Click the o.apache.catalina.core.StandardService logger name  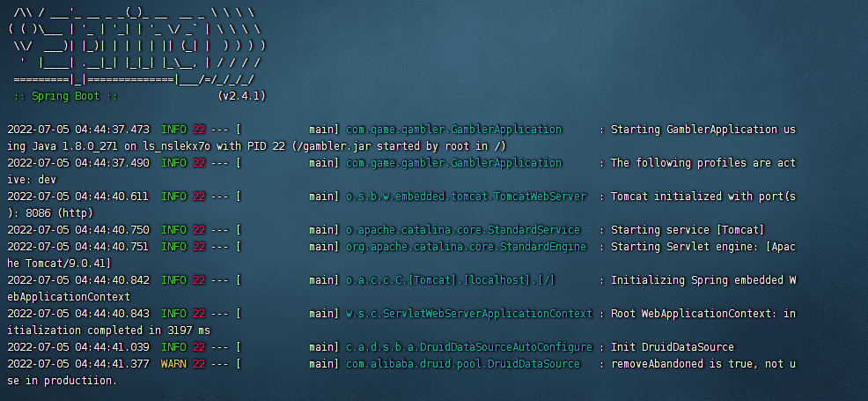pos(463,230)
